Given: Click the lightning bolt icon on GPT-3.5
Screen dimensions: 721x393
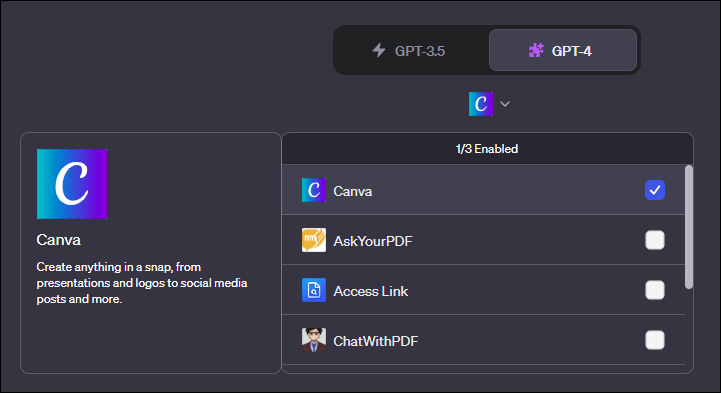Looking at the screenshot, I should (x=379, y=50).
